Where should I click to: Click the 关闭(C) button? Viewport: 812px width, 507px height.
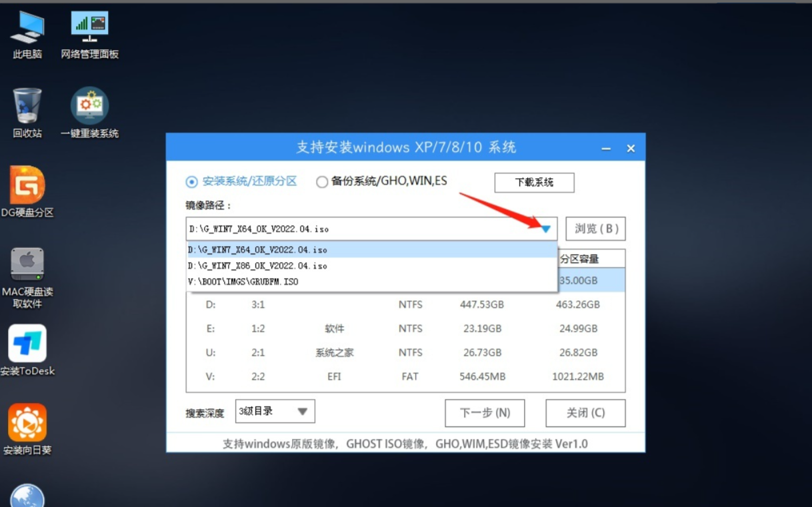[585, 413]
